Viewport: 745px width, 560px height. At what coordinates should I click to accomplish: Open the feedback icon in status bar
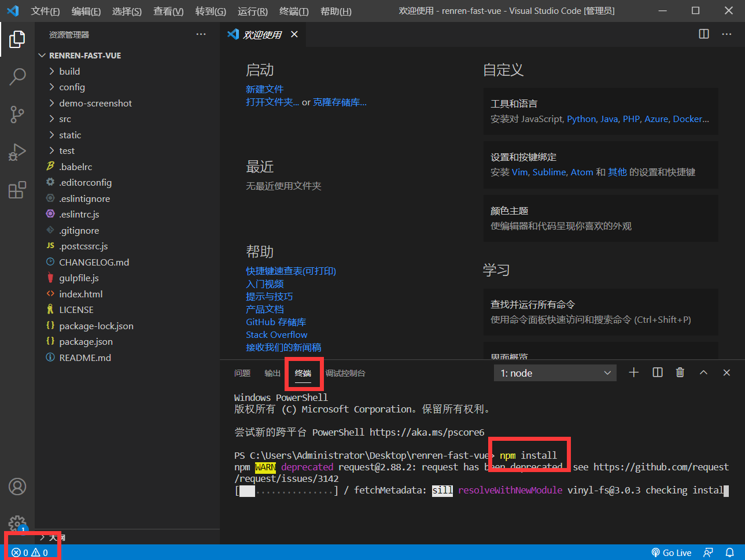(x=708, y=552)
